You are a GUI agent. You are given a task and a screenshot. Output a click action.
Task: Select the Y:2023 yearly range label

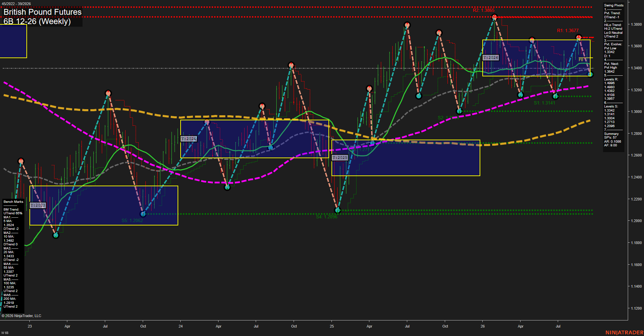point(38,205)
